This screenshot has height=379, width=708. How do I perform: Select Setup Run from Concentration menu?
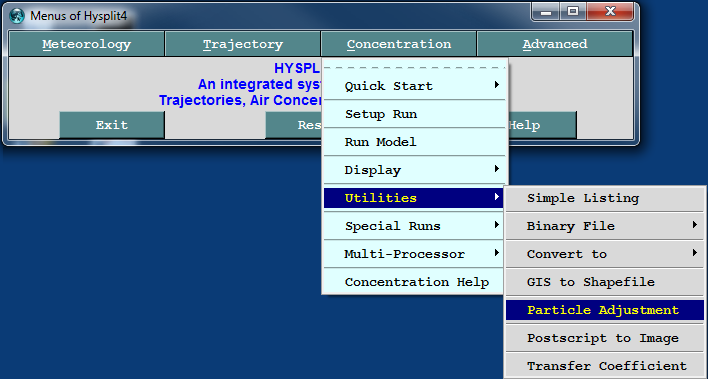coord(414,114)
